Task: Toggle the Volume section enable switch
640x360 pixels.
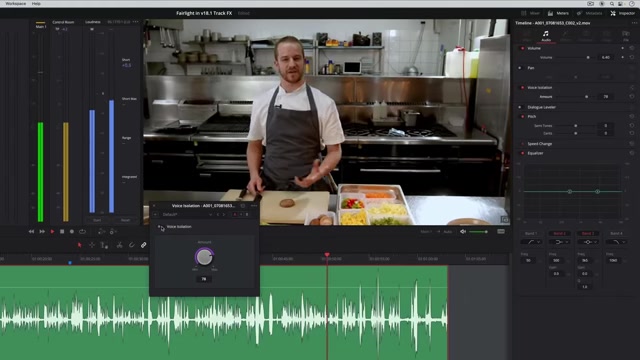Action: [522, 48]
